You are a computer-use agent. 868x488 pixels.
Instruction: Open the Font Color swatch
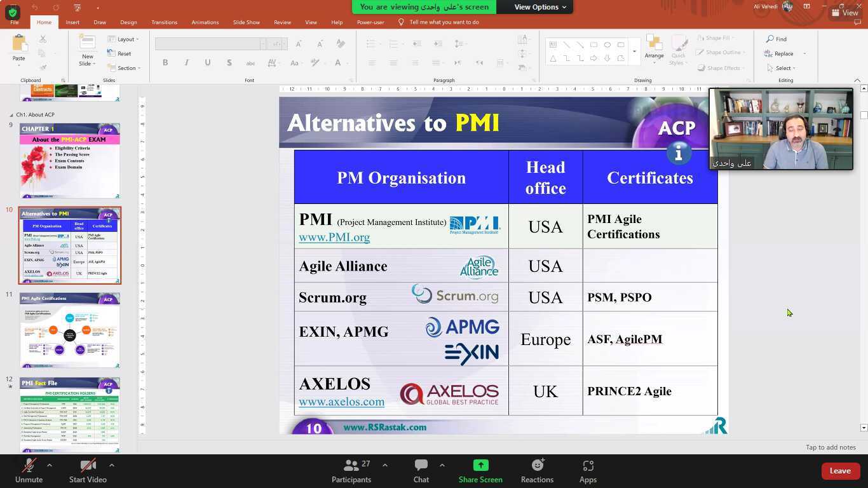point(337,62)
